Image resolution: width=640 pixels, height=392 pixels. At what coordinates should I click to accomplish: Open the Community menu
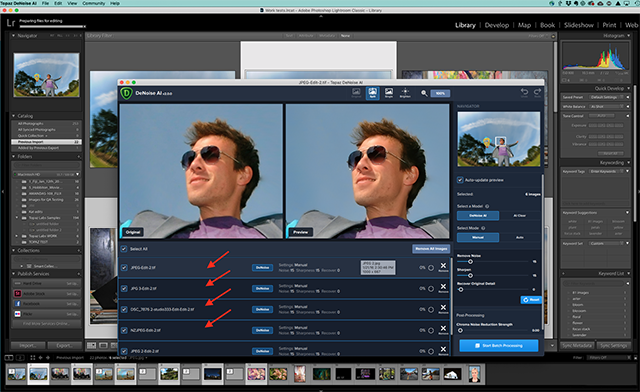(x=93, y=3)
